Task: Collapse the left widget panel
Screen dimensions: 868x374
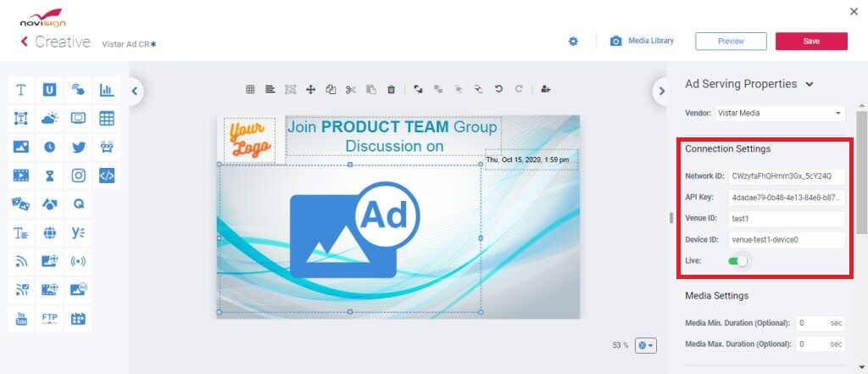Action: (135, 90)
